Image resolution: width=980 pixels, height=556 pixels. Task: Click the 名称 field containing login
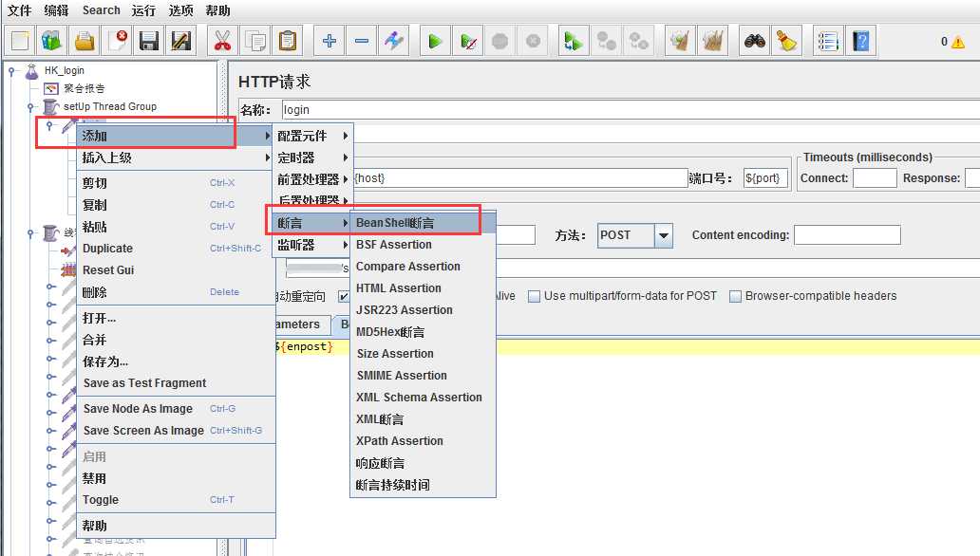pyautogui.click(x=630, y=110)
